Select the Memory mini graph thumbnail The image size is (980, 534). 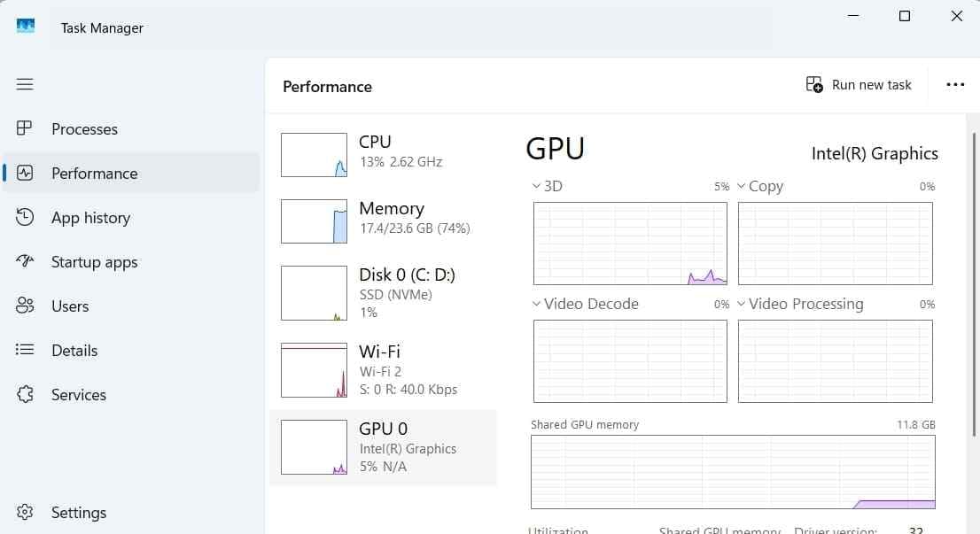[314, 221]
